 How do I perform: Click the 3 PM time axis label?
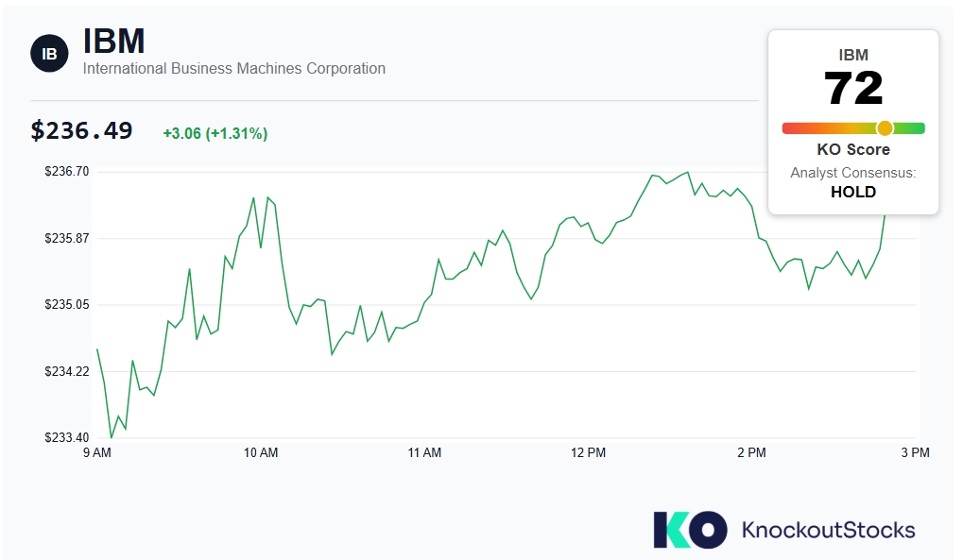coord(915,452)
